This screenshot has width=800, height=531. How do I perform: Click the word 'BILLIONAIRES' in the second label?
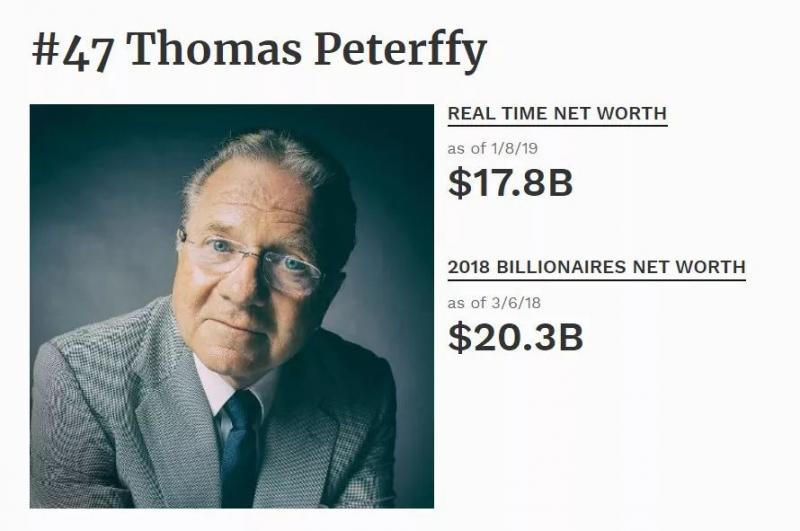[x=574, y=267]
